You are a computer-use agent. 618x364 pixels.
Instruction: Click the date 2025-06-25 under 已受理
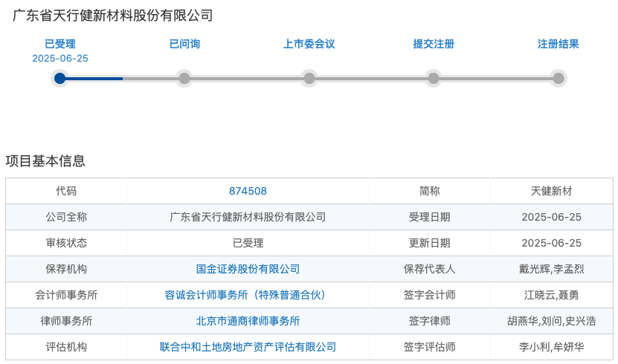(x=60, y=58)
